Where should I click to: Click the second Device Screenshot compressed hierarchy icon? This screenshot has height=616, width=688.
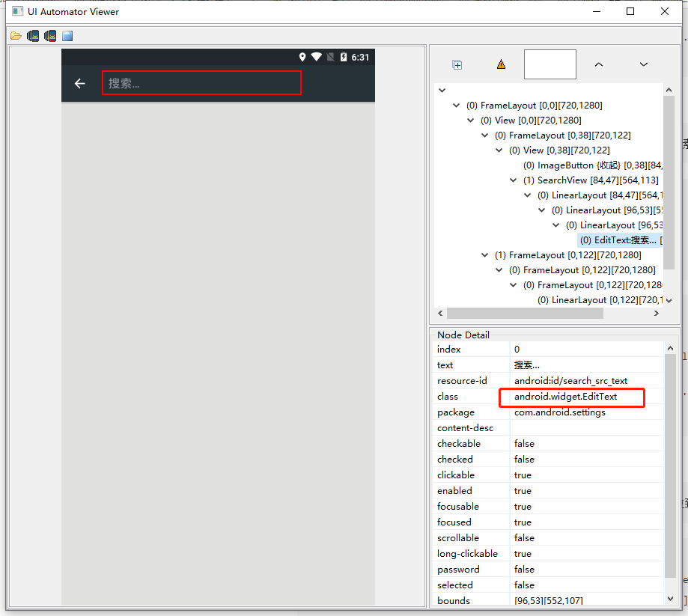[x=50, y=36]
